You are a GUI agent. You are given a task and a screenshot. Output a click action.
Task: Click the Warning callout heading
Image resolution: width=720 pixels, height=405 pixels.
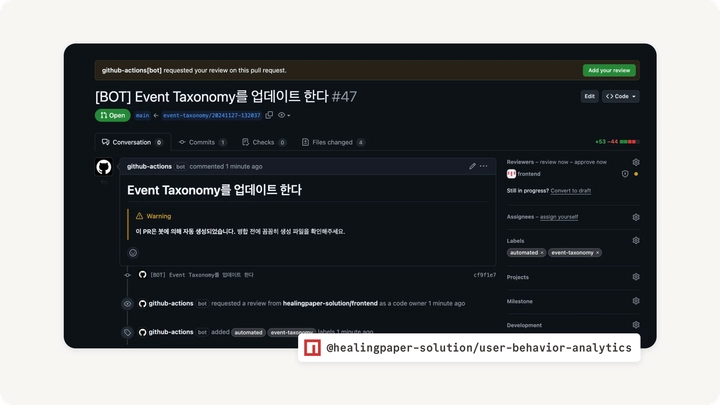(x=153, y=216)
